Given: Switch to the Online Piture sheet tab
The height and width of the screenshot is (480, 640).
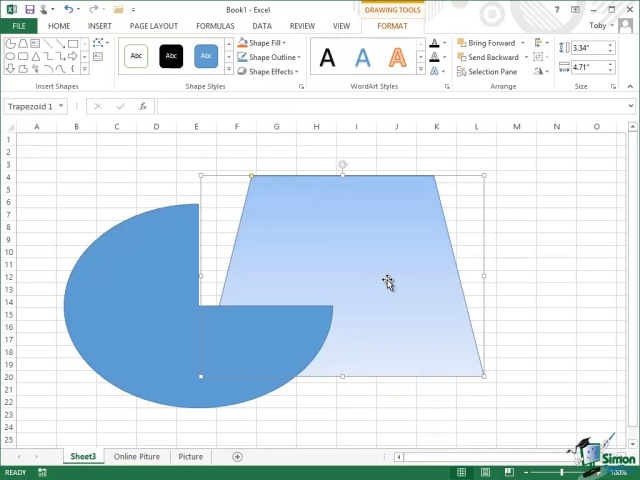Looking at the screenshot, I should pos(136,457).
